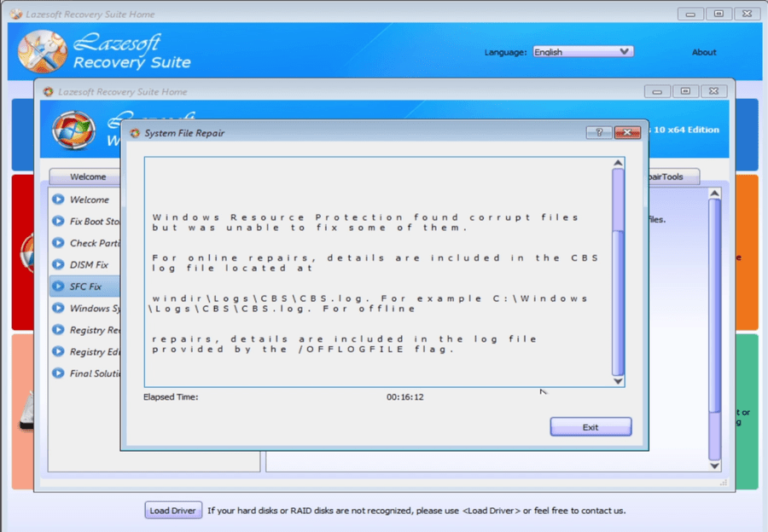Click the scroll down arrow in the inner window panel
The height and width of the screenshot is (532, 768).
tap(714, 465)
